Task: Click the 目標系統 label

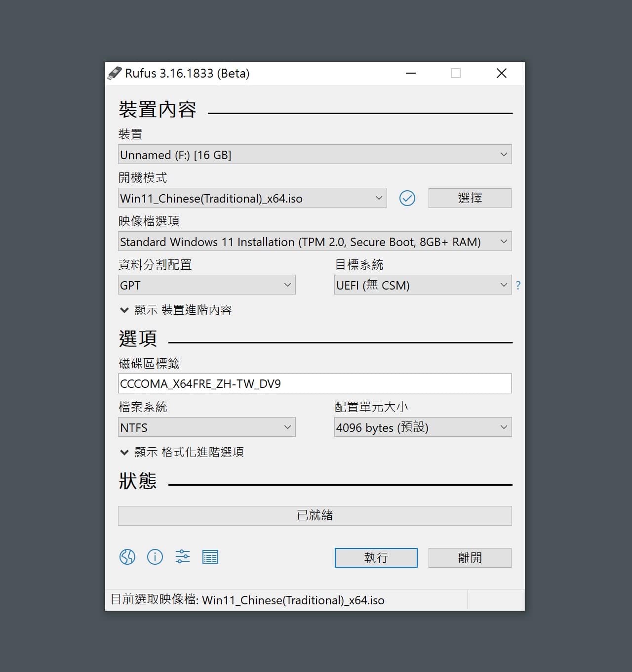Action: 359,264
